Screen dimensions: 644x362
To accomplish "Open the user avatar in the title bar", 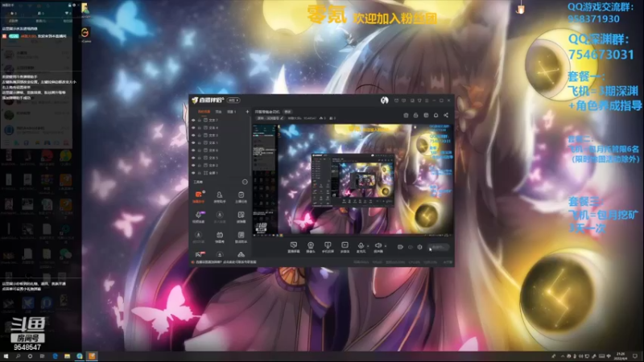I will pyautogui.click(x=385, y=100).
